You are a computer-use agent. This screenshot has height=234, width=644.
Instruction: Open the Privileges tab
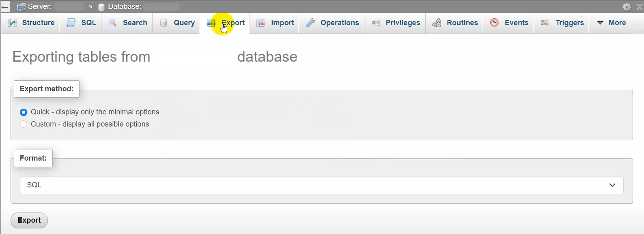pos(396,23)
